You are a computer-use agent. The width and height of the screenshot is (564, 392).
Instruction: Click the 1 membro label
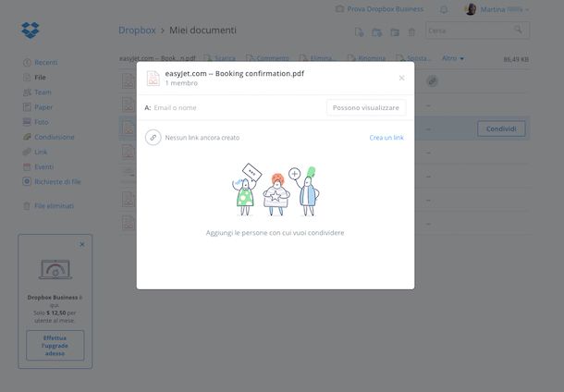coord(181,83)
